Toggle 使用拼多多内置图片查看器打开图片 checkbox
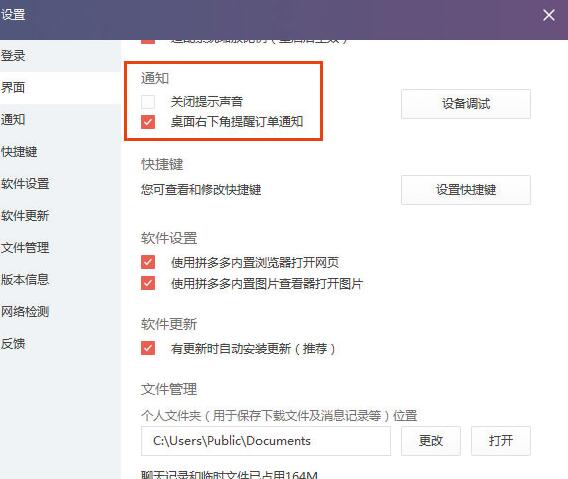568x479 pixels. (148, 283)
